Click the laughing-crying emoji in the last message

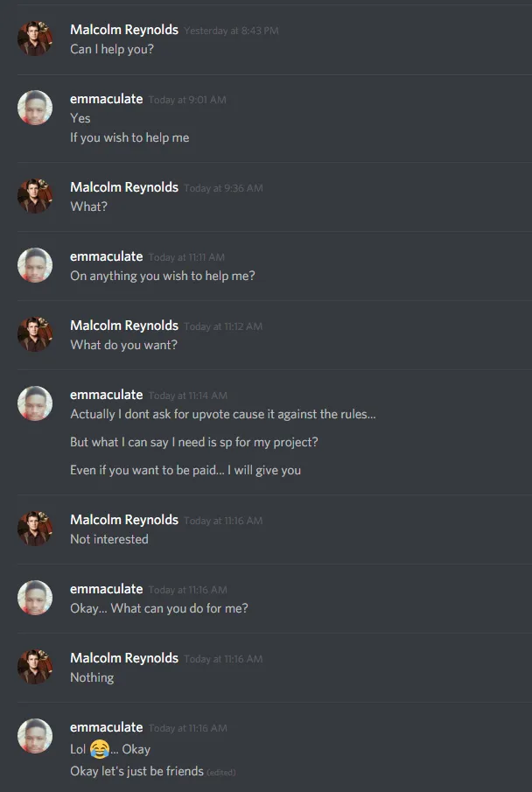click(100, 749)
